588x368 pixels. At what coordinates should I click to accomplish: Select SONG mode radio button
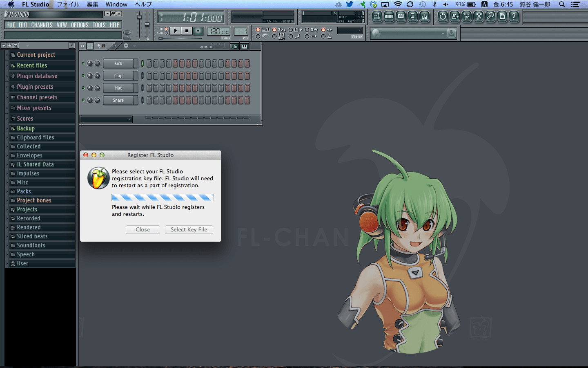click(x=166, y=33)
